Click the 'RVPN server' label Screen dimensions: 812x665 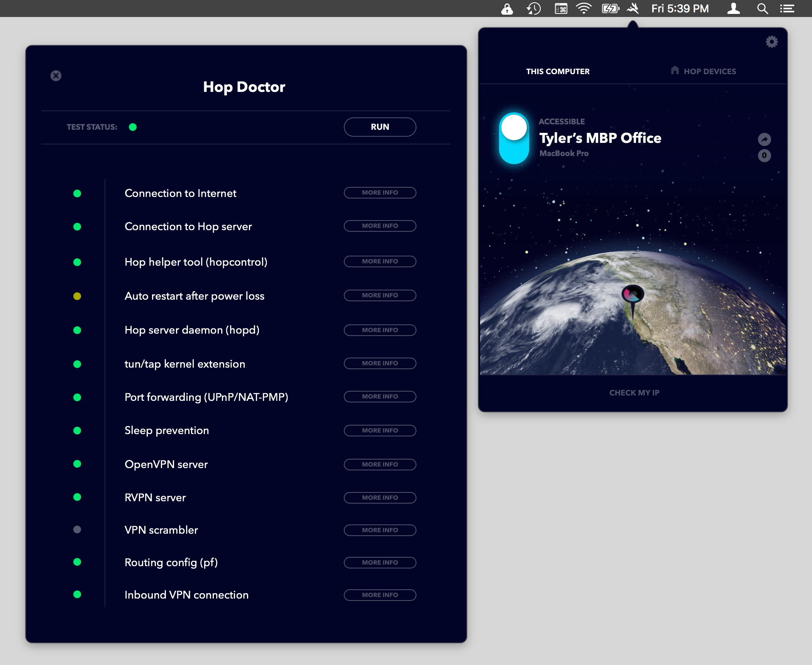pyautogui.click(x=155, y=498)
